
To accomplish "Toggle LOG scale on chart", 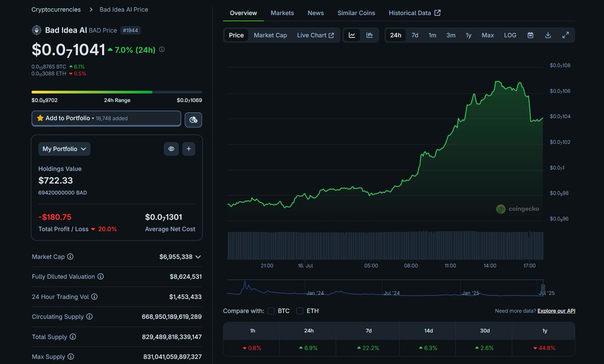I will pos(510,35).
